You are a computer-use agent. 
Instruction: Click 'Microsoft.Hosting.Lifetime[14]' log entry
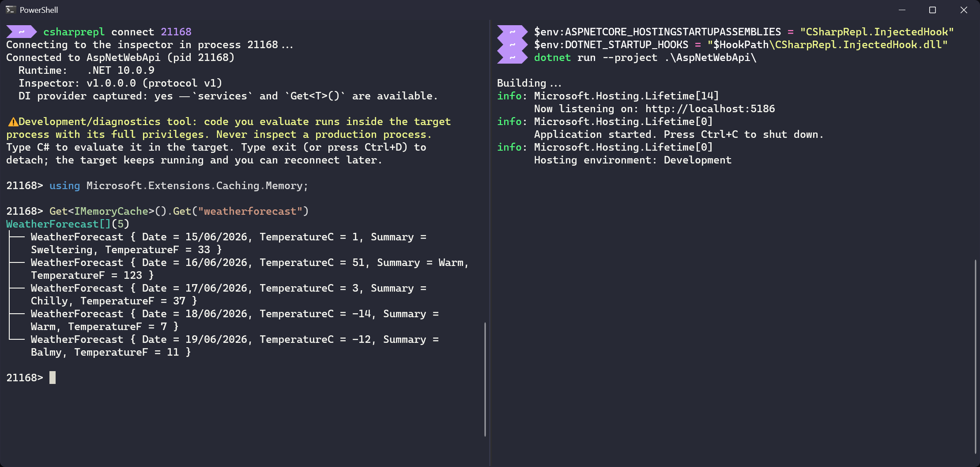(626, 96)
